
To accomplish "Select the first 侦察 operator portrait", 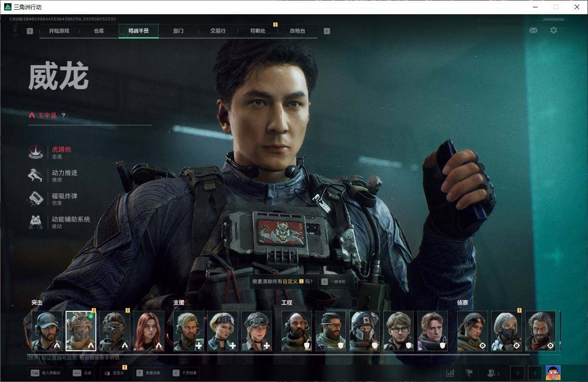I will click(472, 331).
